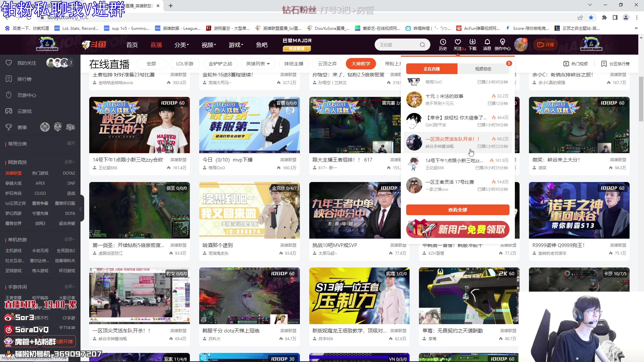Open 十元 :) 米法的故事 stream in popup
This screenshot has width=644, height=362.
pyautogui.click(x=458, y=100)
